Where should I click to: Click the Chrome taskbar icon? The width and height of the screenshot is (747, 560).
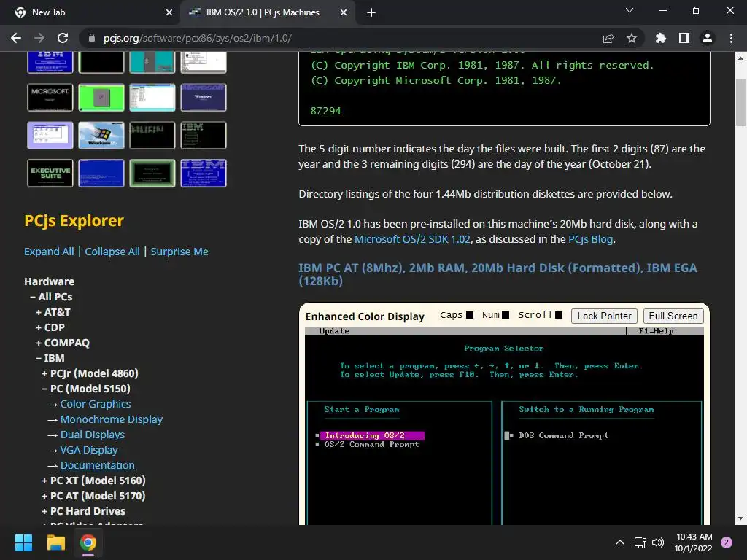(x=88, y=542)
